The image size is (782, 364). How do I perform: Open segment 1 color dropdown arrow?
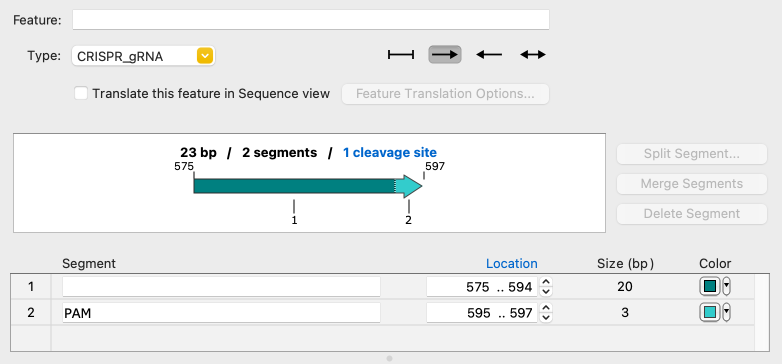(x=726, y=286)
